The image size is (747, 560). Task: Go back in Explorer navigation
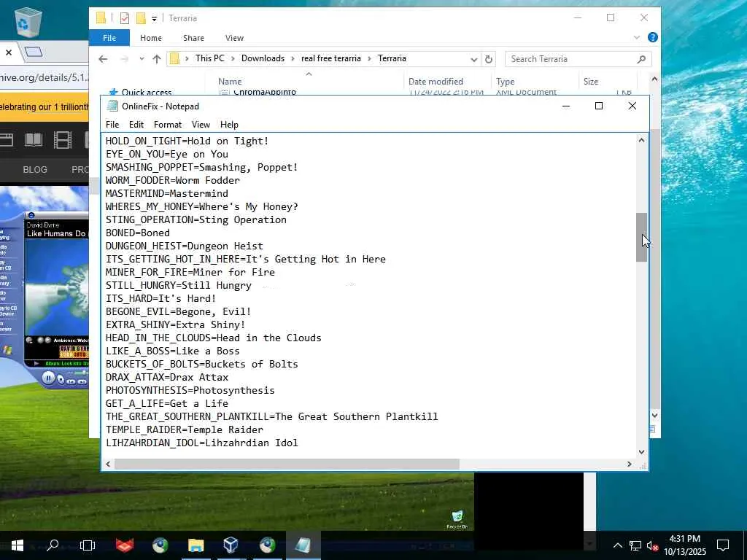click(x=103, y=59)
